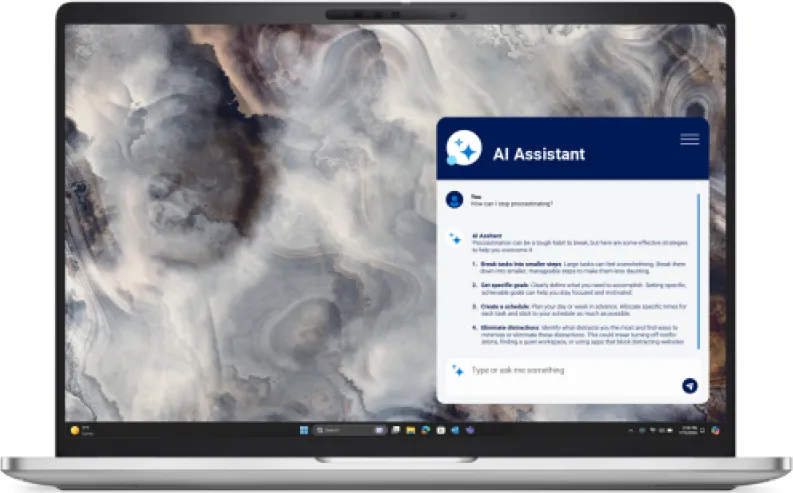Open Microsoft Teams from the taskbar
This screenshot has width=793, height=493.
[470, 430]
